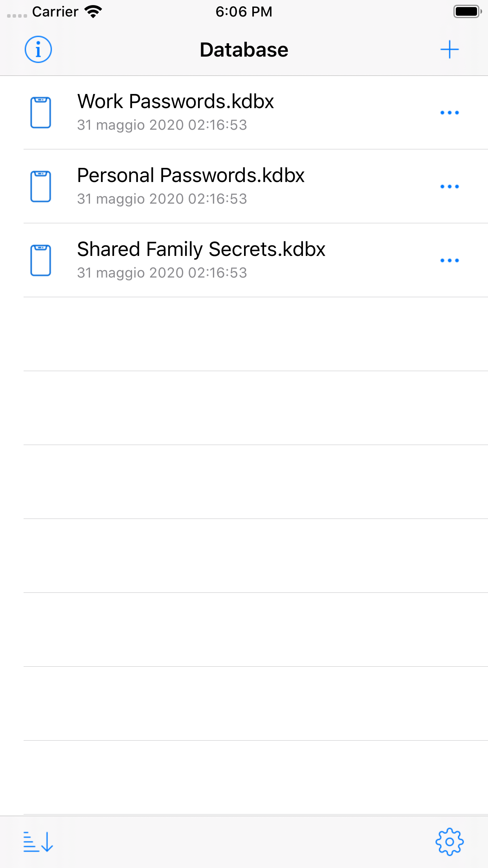Select the Work Passwords.kdbx timestamp text
The image size is (488, 868).
162,125
